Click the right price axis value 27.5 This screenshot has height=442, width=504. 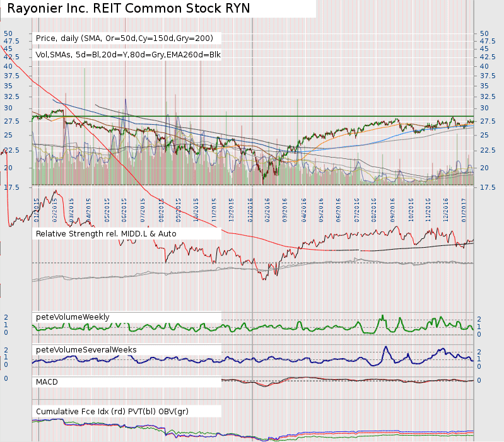(x=488, y=121)
